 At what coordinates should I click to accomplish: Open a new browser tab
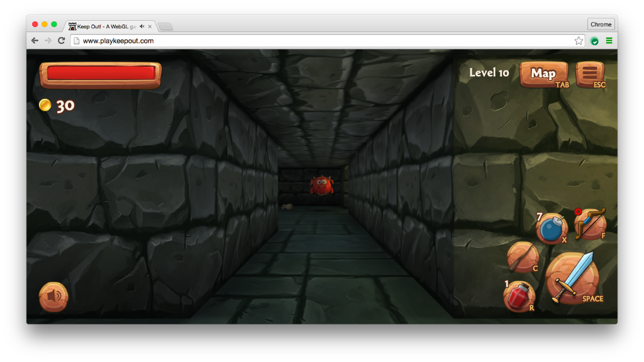click(165, 26)
